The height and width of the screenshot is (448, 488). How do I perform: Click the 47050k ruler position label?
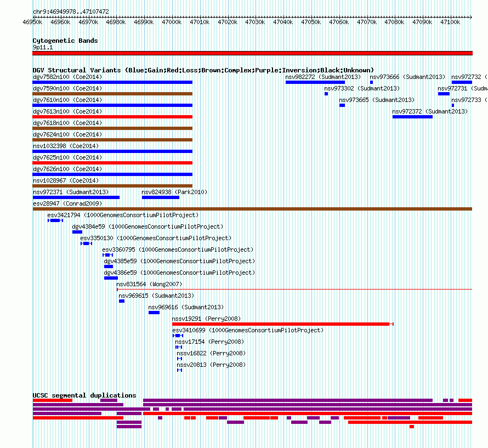pos(311,22)
